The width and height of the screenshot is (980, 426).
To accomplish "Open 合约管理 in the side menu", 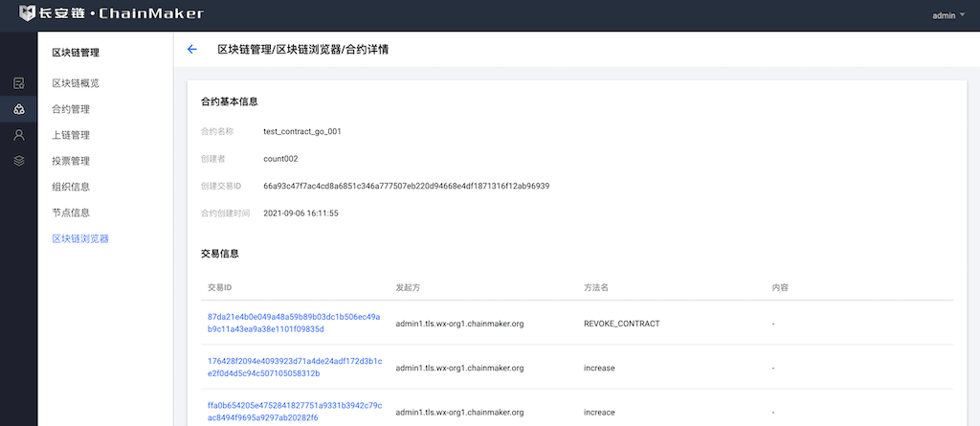I will tap(71, 109).
